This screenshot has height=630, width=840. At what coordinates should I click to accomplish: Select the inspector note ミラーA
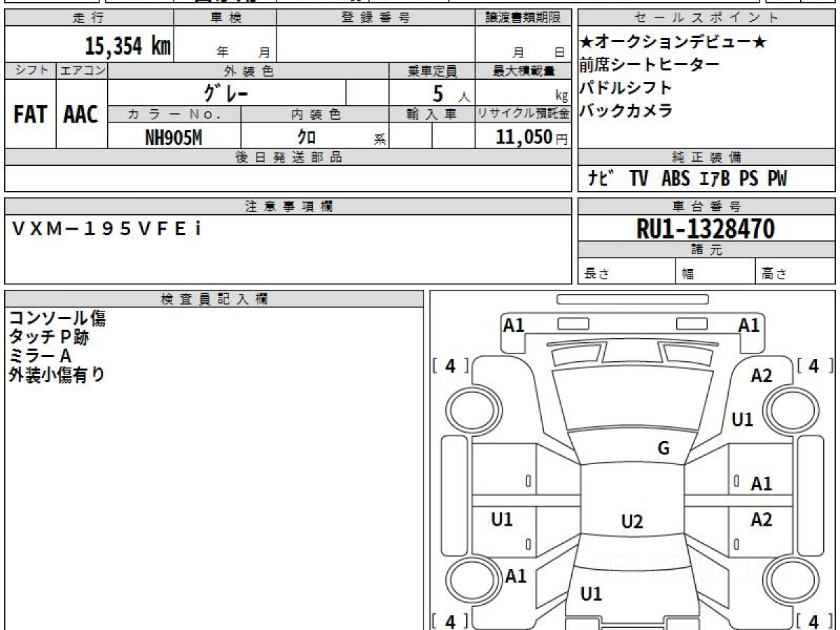point(40,356)
